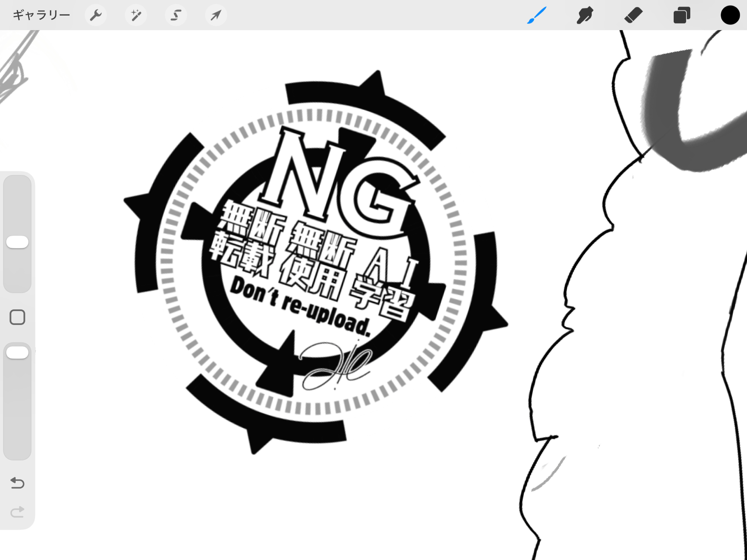Undo the last stroke
Viewport: 747px width, 560px height.
(x=17, y=483)
